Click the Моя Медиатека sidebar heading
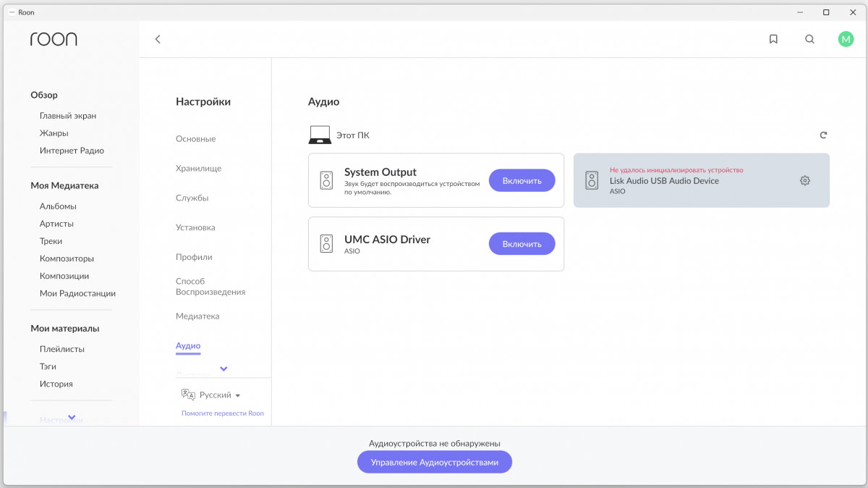Viewport: 868px width, 488px height. pos(64,185)
